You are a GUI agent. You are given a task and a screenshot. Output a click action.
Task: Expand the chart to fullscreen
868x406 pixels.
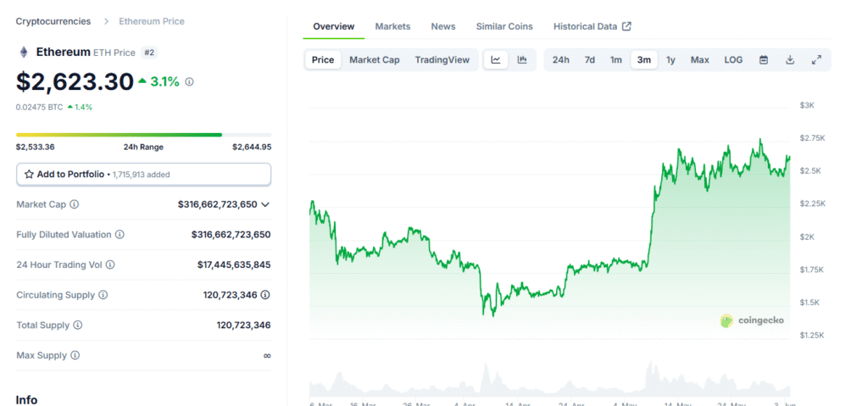coord(816,60)
